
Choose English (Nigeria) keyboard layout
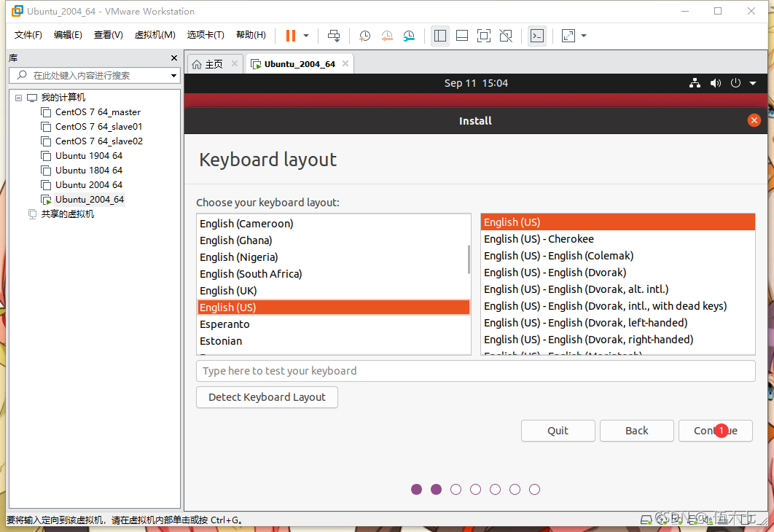333,257
